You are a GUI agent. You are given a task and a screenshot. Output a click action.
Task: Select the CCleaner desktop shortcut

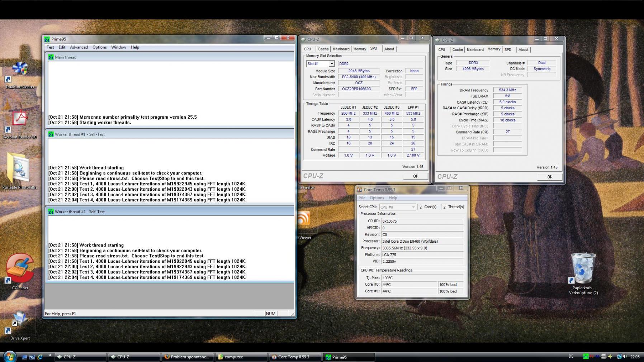pyautogui.click(x=20, y=271)
